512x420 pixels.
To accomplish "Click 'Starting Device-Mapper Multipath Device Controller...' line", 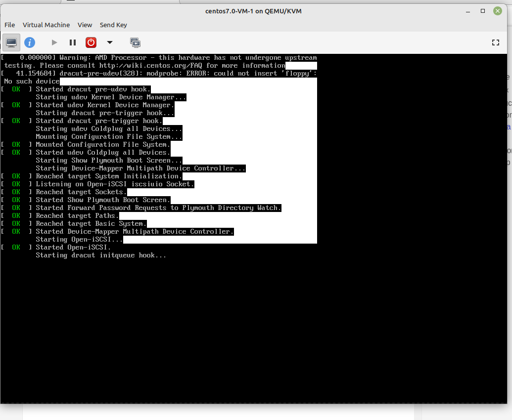I will 140,168.
